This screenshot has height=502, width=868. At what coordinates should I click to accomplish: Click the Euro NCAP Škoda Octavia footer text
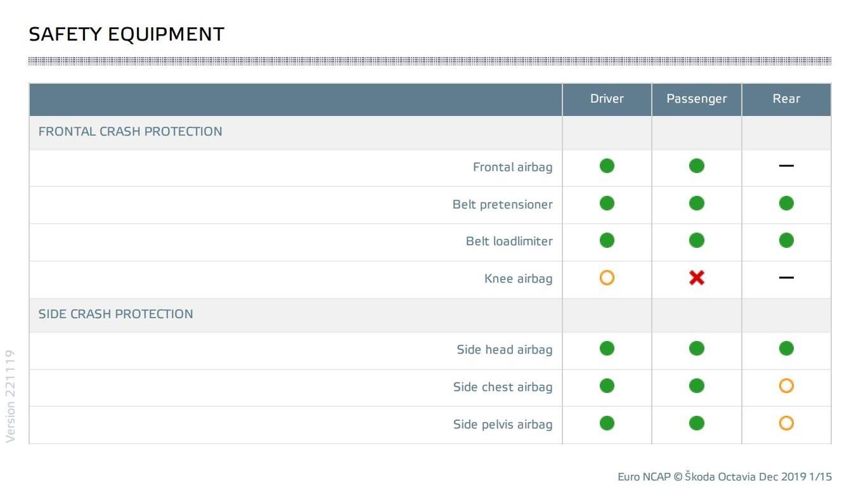(x=725, y=477)
